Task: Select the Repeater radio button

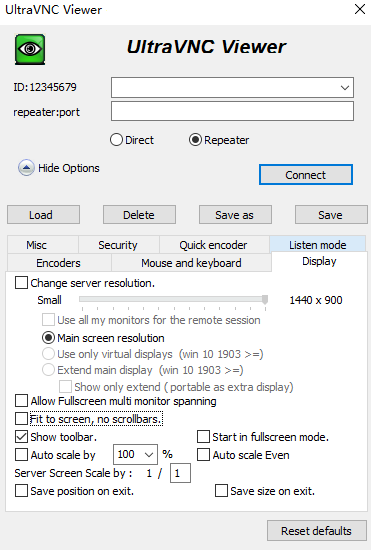Action: click(195, 140)
